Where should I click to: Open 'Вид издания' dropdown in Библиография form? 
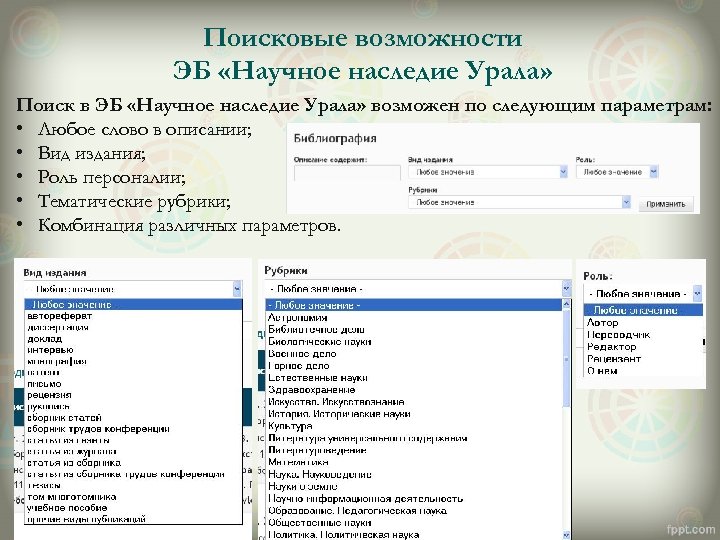[488, 172]
